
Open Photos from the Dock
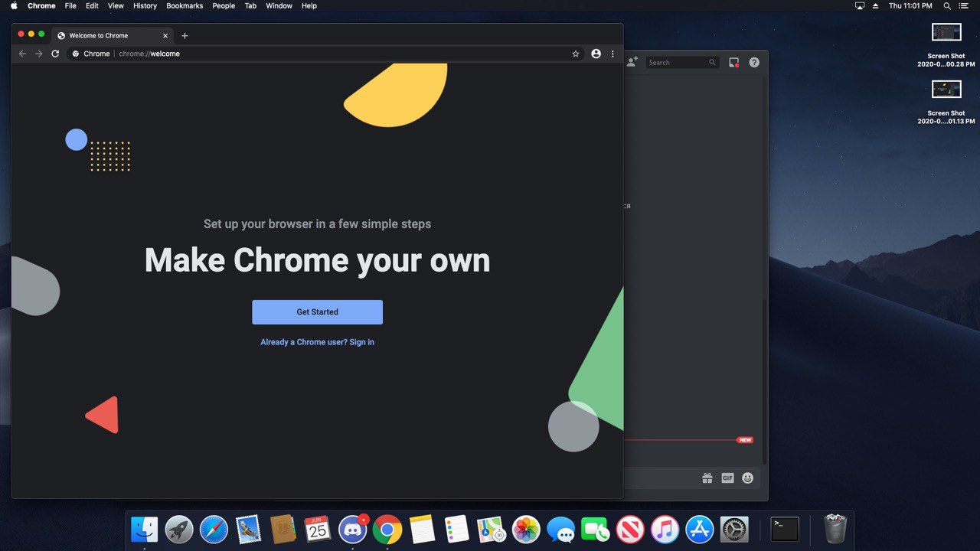tap(526, 530)
